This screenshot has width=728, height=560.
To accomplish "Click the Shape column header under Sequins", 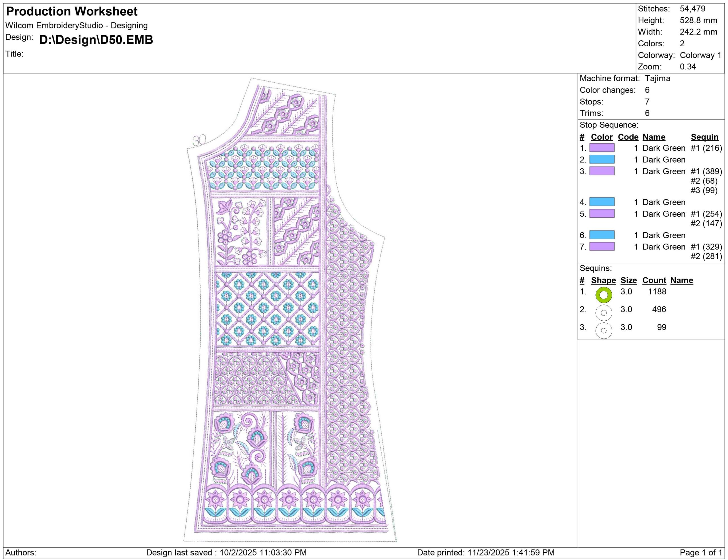I will pyautogui.click(x=603, y=280).
